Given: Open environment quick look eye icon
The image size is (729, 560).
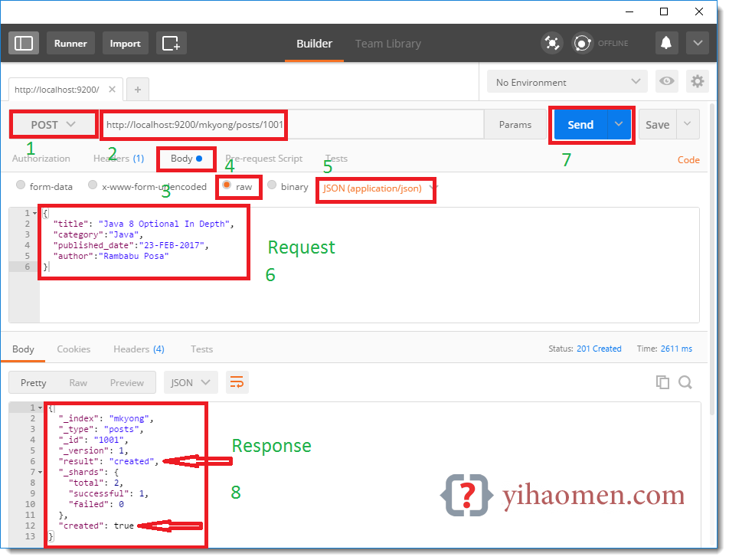Looking at the screenshot, I should click(x=667, y=81).
